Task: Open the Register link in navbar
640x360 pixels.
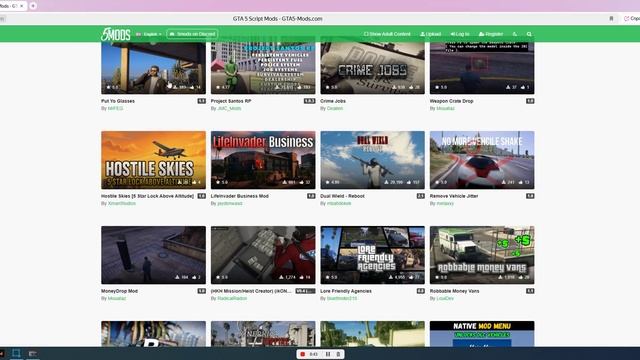Action: 491,34
